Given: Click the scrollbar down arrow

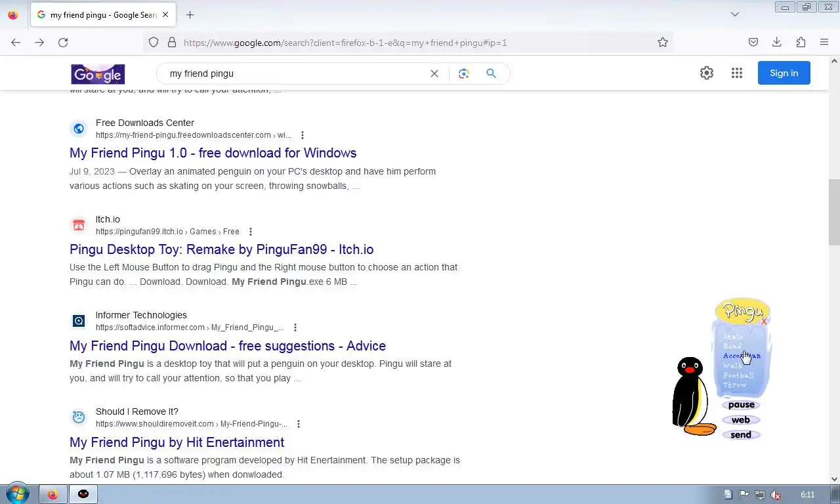Looking at the screenshot, I should click(x=834, y=479).
